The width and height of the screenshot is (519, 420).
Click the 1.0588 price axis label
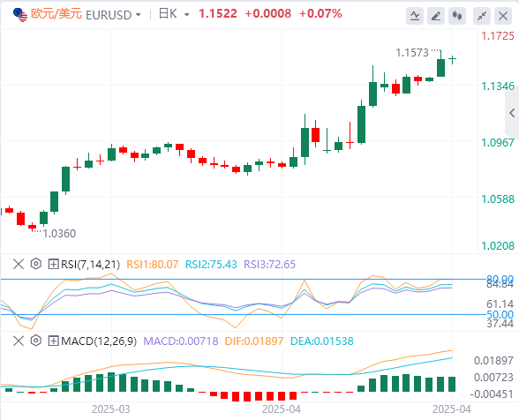tap(498, 199)
